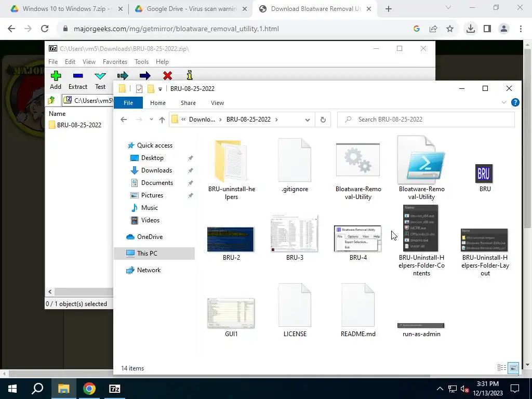The image size is (532, 399).
Task: Click the red Delete icon in 7-Zip
Action: point(167,76)
